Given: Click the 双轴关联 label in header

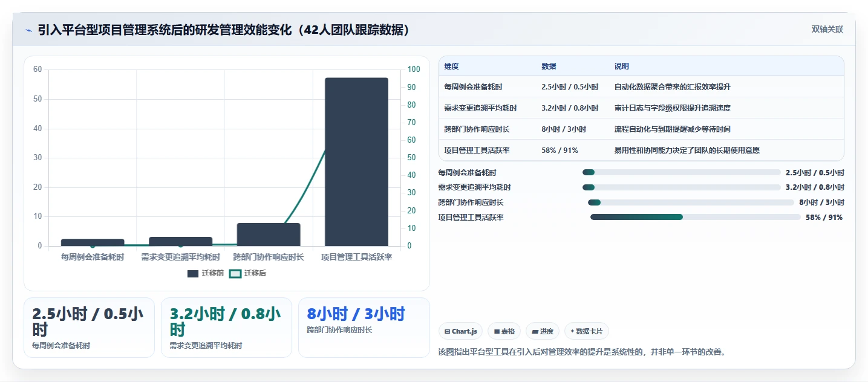Looking at the screenshot, I should tap(827, 29).
